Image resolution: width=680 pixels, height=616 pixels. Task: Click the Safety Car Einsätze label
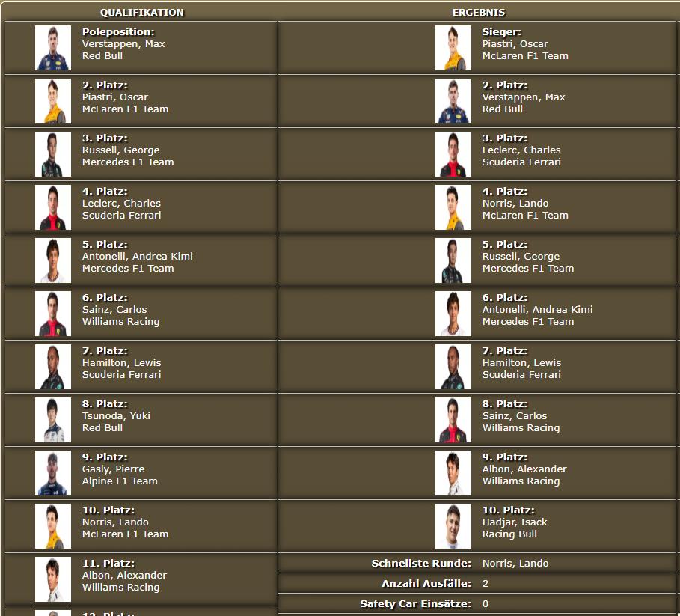[415, 603]
